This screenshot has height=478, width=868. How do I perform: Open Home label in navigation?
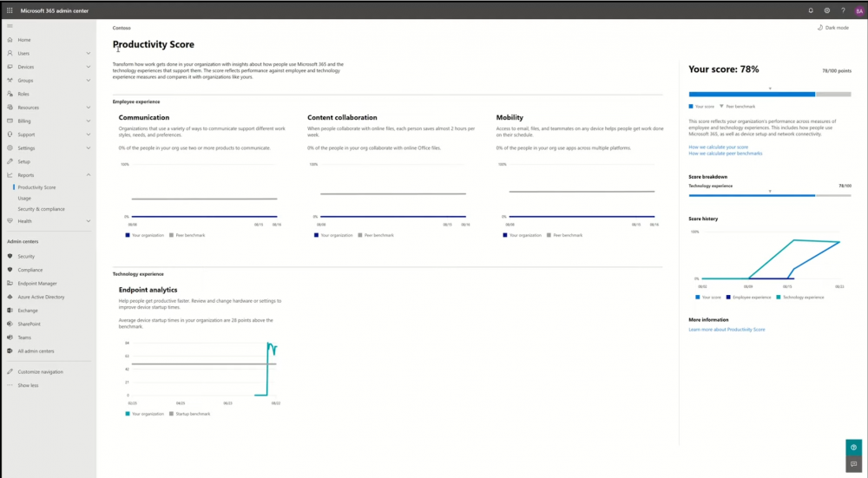pos(23,40)
